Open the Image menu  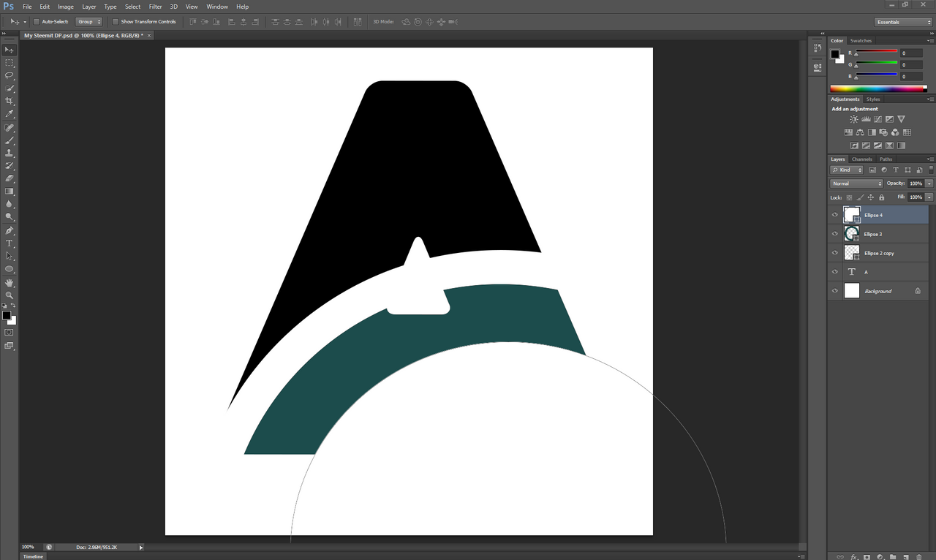pyautogui.click(x=66, y=7)
